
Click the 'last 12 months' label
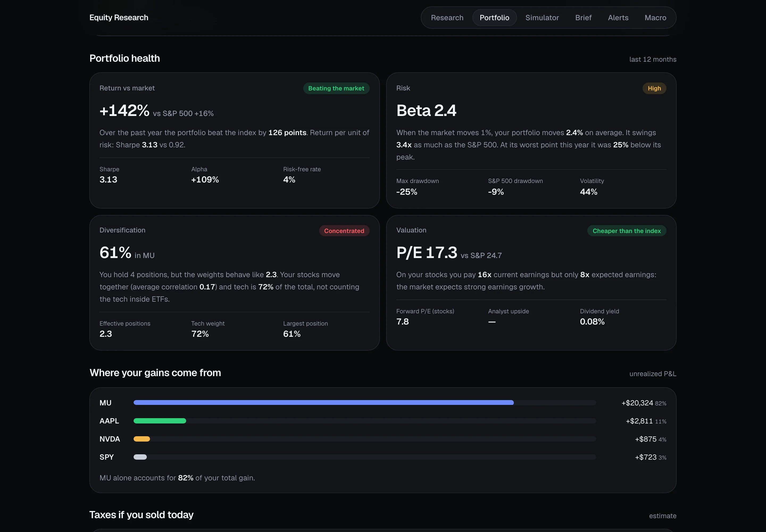(653, 59)
